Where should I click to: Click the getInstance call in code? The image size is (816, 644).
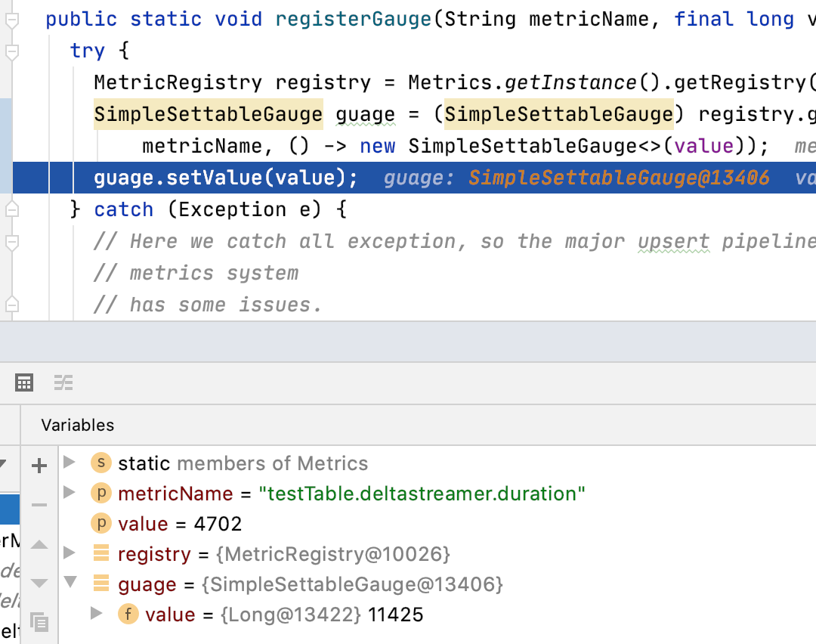pos(570,82)
